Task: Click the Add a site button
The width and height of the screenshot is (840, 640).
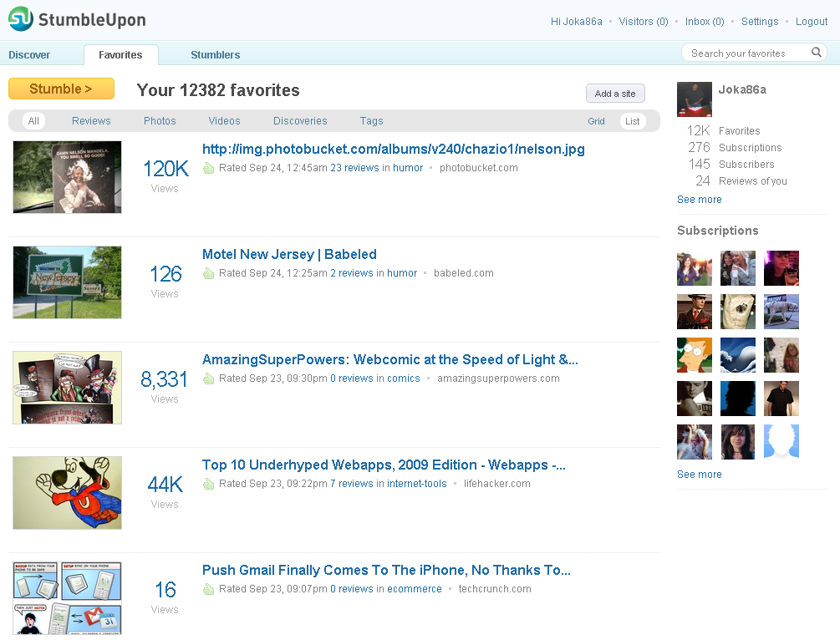Action: pyautogui.click(x=615, y=94)
